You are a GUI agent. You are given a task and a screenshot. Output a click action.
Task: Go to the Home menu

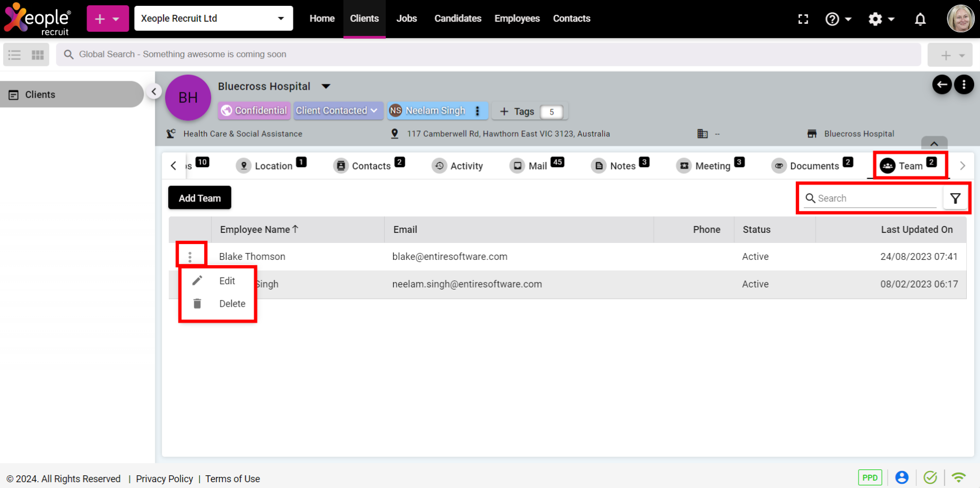tap(322, 19)
